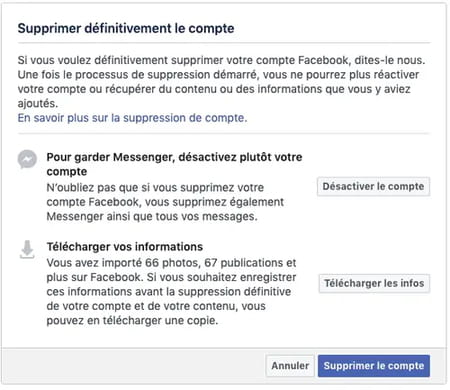The width and height of the screenshot is (450, 390).
Task: Click the text 'compte Facebook, vous supprimez également'
Action: click(x=165, y=202)
